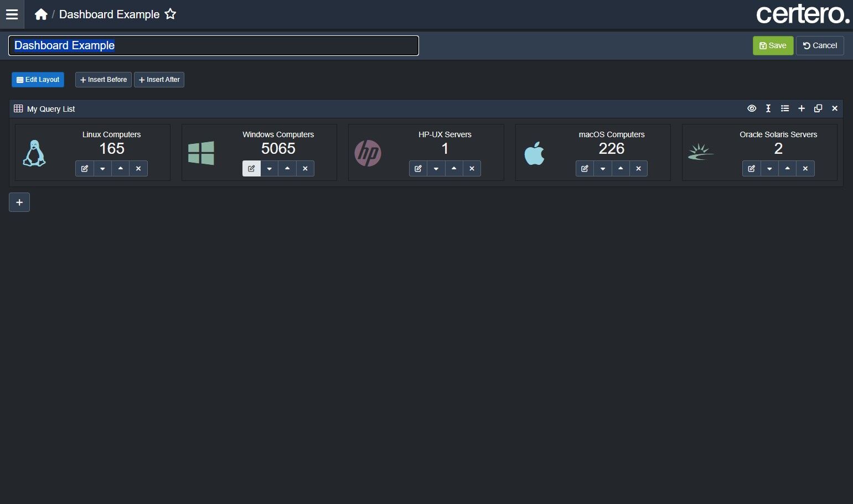Viewport: 853px width, 504px height.
Task: Delete the Linux Computers tile
Action: coord(138,169)
